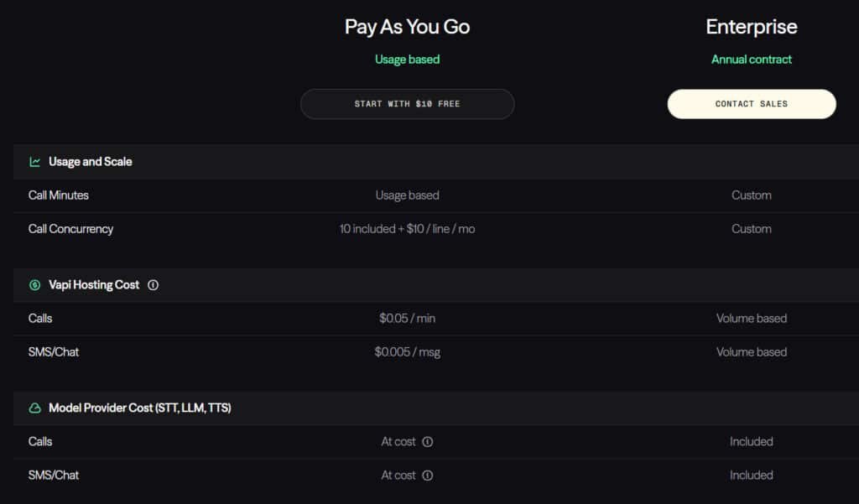Screen dimensions: 859x504
Task: Select the Pay As You Go plan heading
Action: point(407,27)
